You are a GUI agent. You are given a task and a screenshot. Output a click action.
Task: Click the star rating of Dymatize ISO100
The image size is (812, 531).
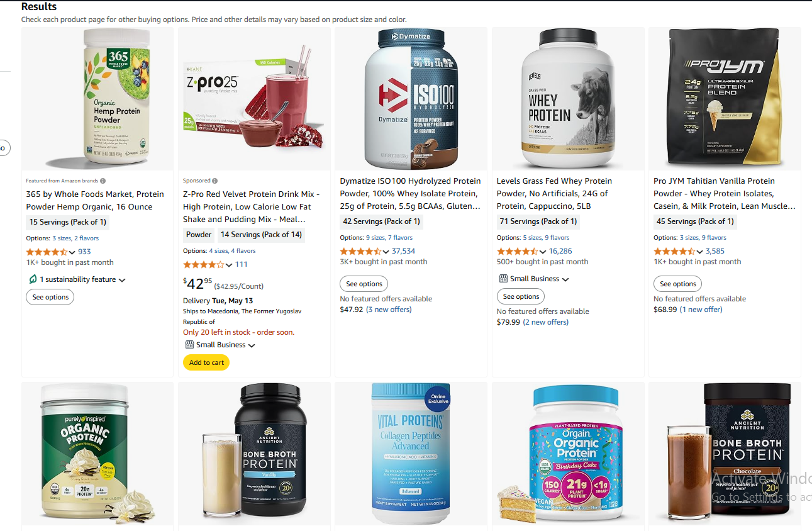click(x=360, y=251)
